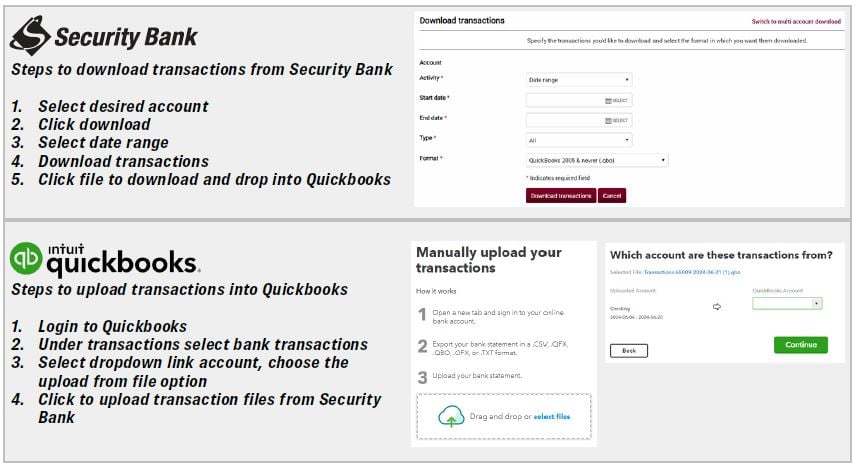Open the End date calendar select icon
The width and height of the screenshot is (856, 469).
[x=616, y=121]
